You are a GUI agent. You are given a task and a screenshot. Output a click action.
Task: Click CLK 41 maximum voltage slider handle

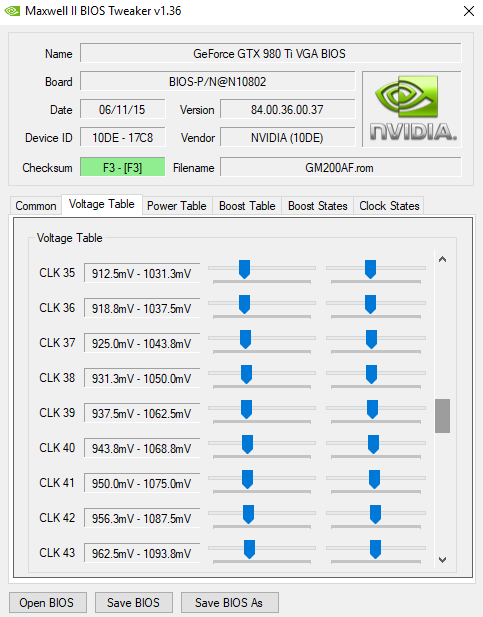[374, 479]
